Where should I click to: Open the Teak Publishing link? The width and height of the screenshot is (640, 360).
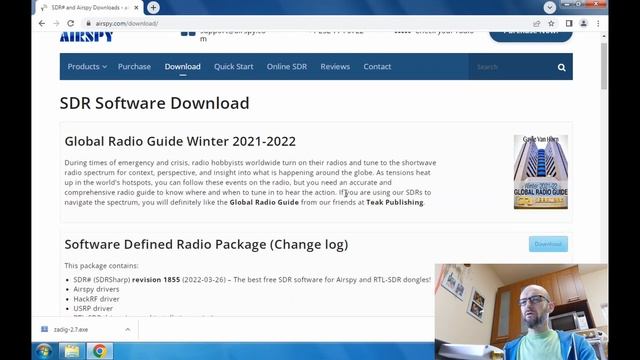coord(395,202)
